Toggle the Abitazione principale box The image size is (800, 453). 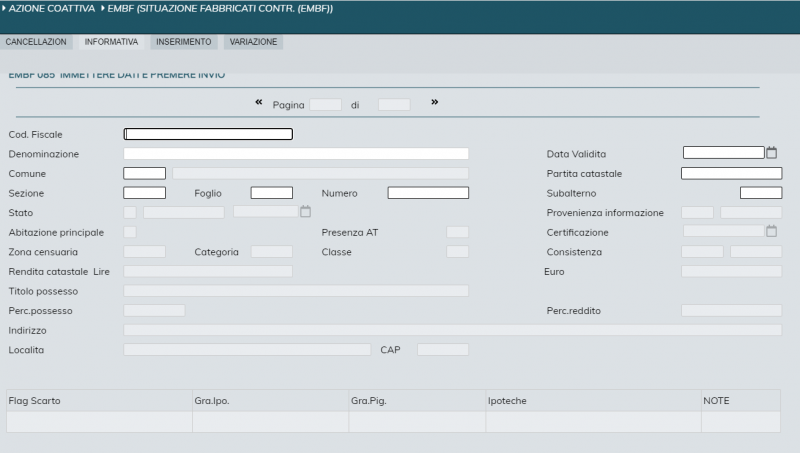(x=130, y=232)
